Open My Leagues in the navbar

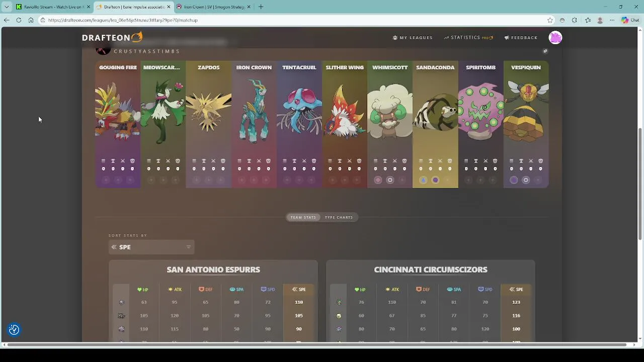(413, 38)
